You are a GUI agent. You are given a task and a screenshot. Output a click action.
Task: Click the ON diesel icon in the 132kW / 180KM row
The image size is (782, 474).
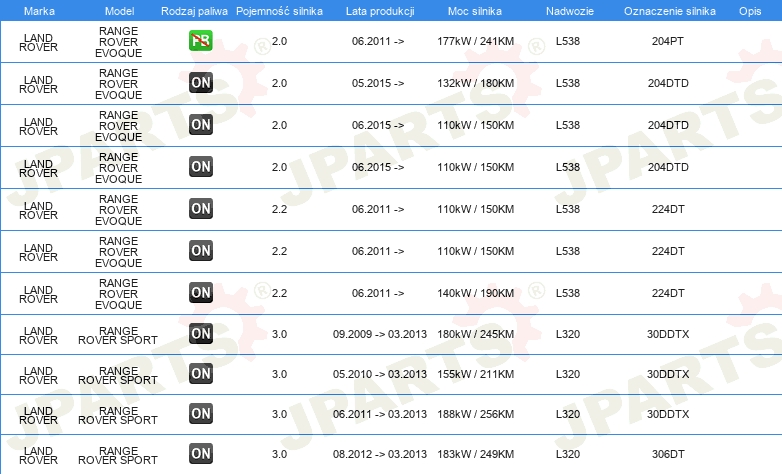[201, 83]
